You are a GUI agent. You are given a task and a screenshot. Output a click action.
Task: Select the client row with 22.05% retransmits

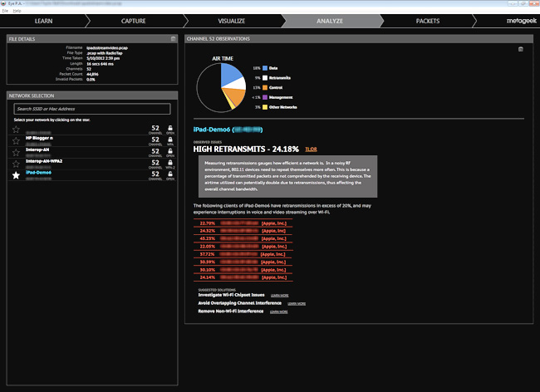(243, 247)
